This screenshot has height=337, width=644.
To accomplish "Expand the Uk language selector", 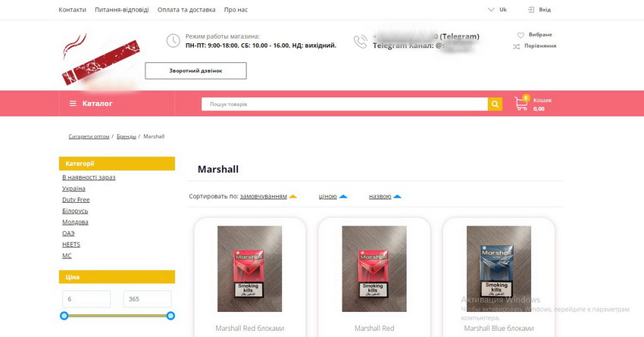I will [x=497, y=9].
